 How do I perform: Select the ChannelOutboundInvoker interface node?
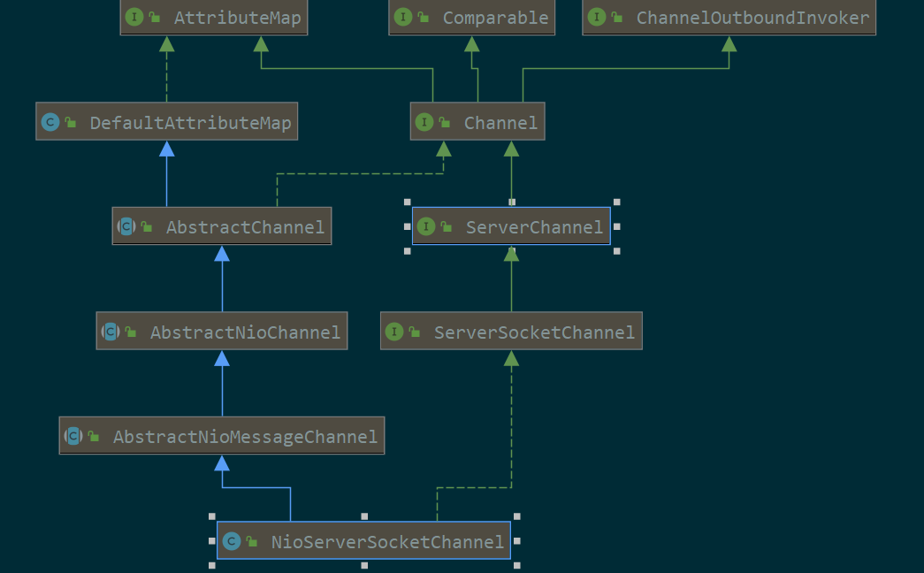729,17
